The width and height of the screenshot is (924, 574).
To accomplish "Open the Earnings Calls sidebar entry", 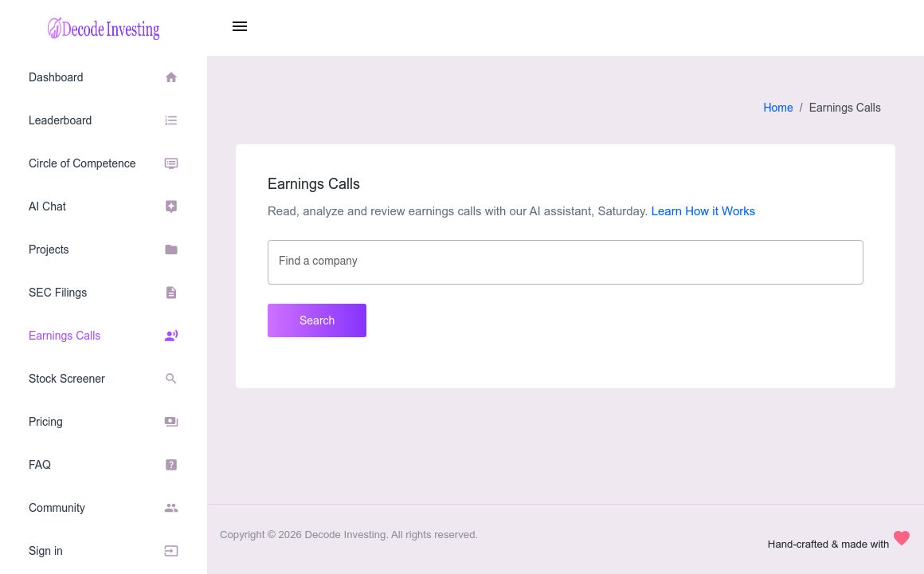I will click(65, 336).
